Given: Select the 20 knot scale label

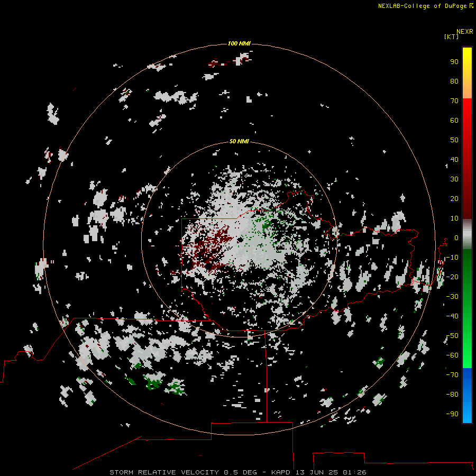Looking at the screenshot, I should point(454,198).
